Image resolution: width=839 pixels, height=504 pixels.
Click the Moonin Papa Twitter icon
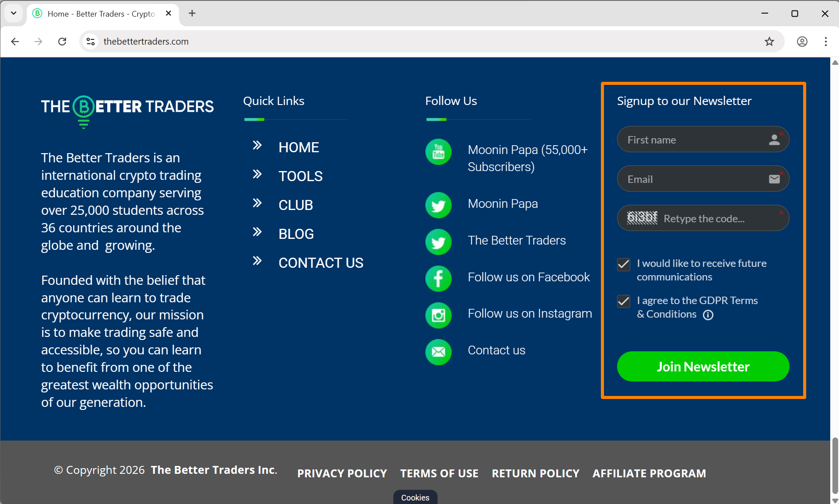pos(438,205)
